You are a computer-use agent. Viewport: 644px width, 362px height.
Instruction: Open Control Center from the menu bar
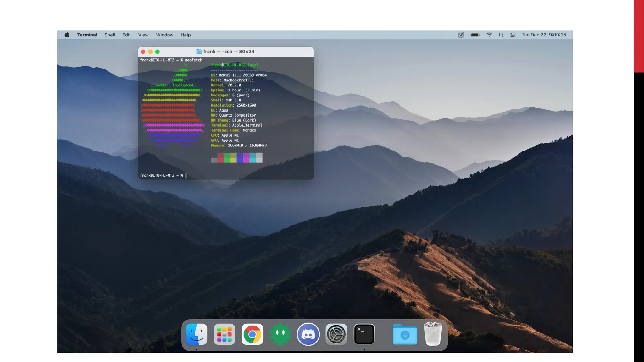513,35
